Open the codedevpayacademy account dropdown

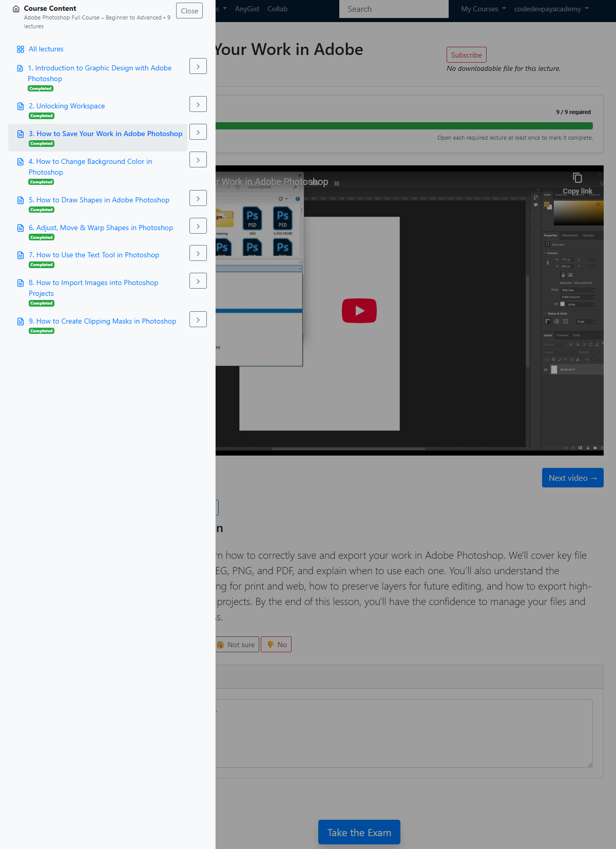coord(551,9)
